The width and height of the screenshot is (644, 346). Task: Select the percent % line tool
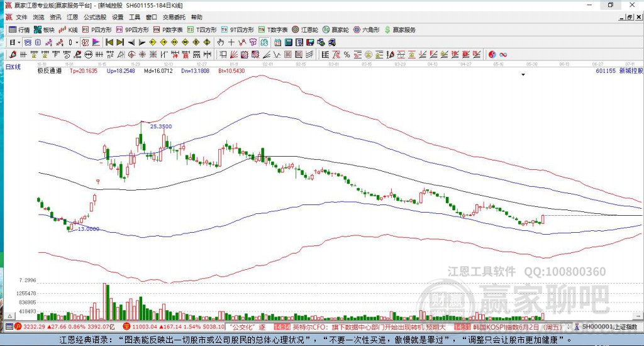point(347,55)
